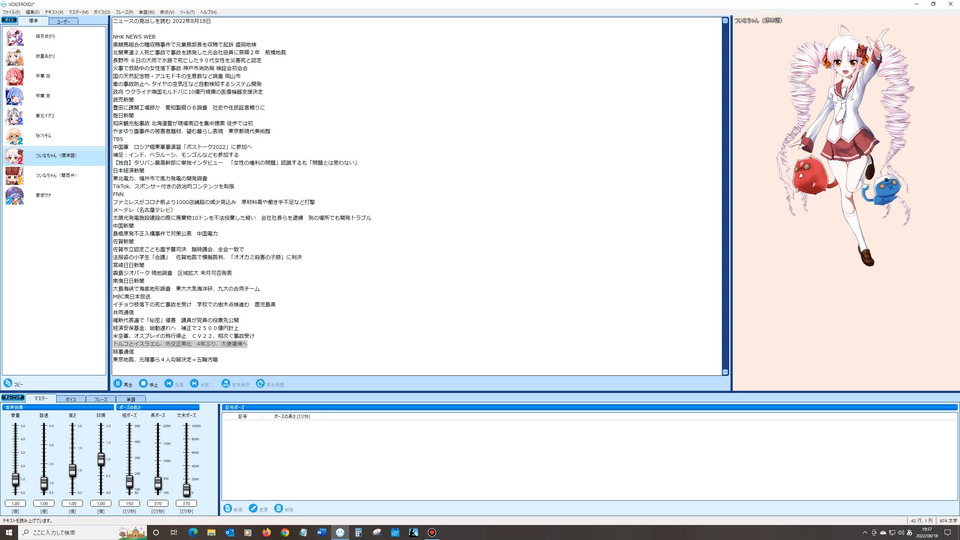
Task: Select the 結月ゆかり voice avatar
Action: (15, 37)
